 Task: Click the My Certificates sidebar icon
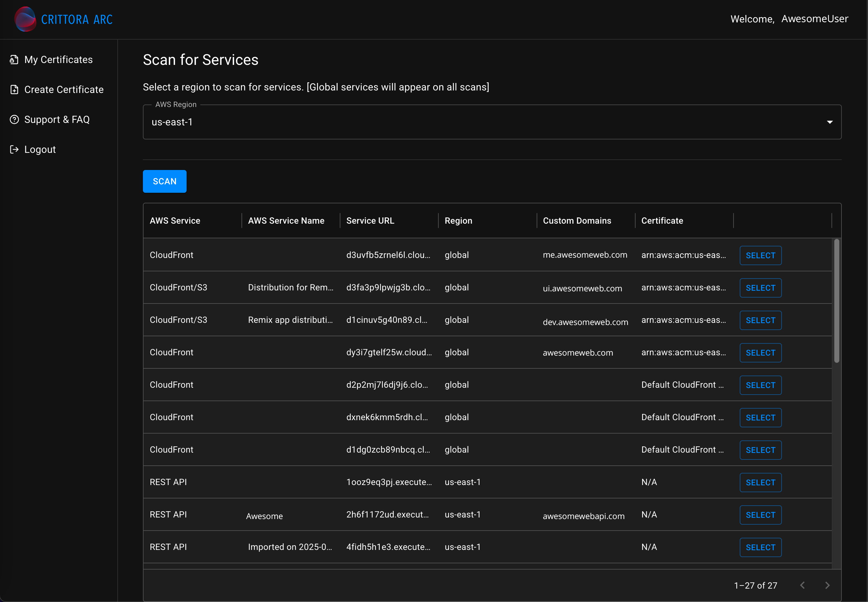coord(14,60)
